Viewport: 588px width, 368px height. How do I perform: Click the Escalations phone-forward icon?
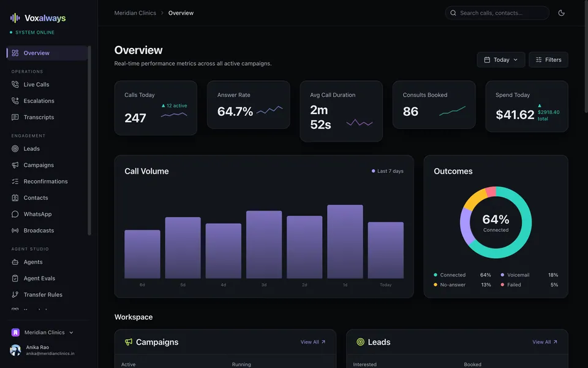click(15, 101)
